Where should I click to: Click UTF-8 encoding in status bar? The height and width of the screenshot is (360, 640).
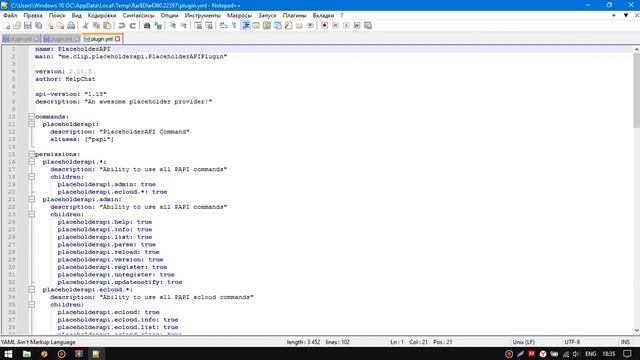pos(572,342)
